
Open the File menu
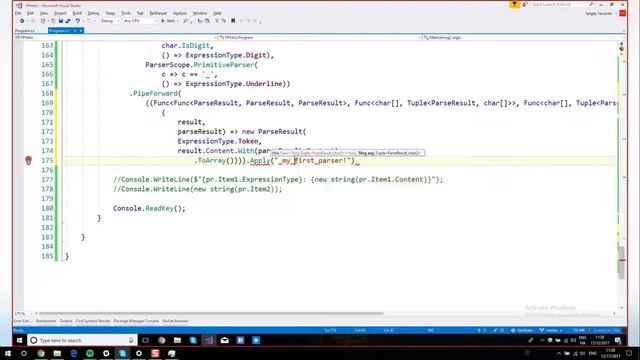(x=18, y=13)
